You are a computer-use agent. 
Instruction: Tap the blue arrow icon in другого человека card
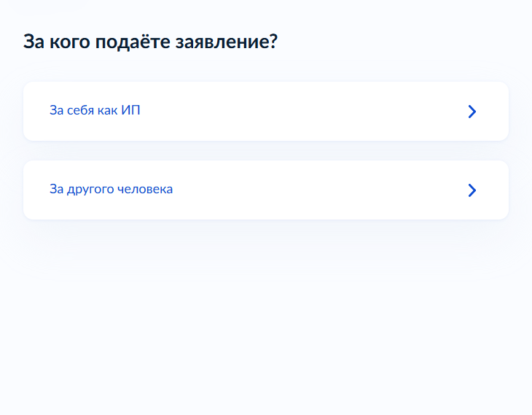(472, 190)
